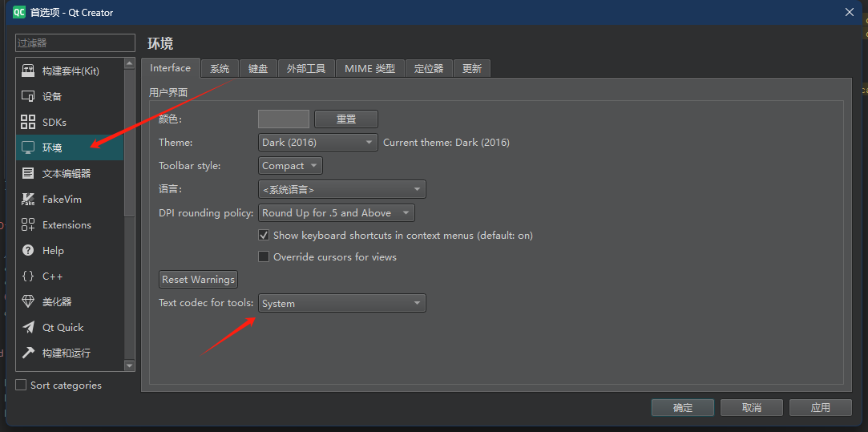Click the Extensions puzzle icon
The height and width of the screenshot is (432, 868).
pyautogui.click(x=28, y=225)
